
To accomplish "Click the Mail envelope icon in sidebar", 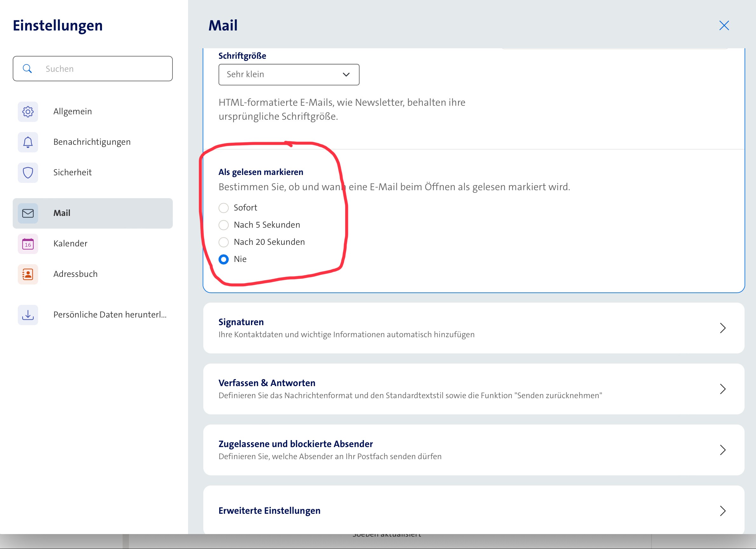I will [28, 213].
